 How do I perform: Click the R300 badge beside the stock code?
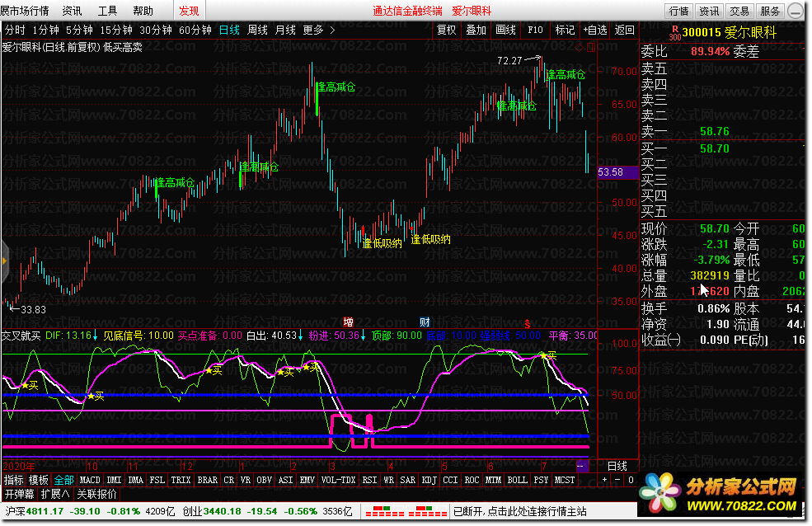point(675,33)
